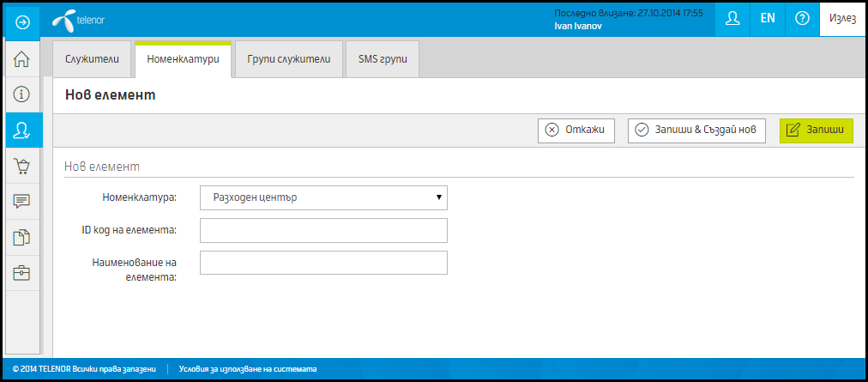Click the copyright text in the footer
This screenshot has height=382, width=868.
84,368
